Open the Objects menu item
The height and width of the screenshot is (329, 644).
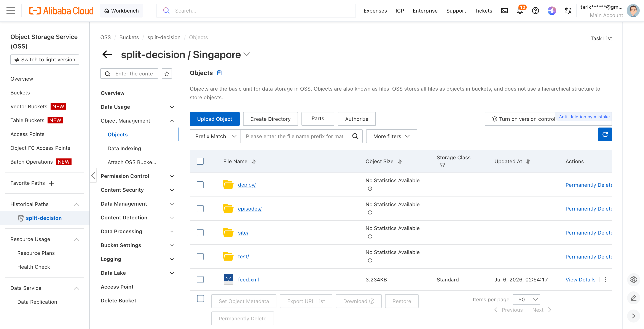click(118, 134)
